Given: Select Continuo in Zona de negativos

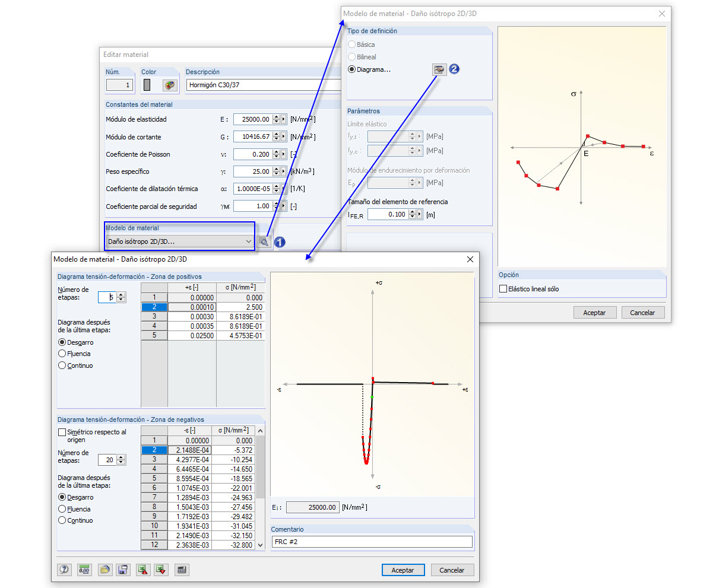Looking at the screenshot, I should [x=62, y=520].
